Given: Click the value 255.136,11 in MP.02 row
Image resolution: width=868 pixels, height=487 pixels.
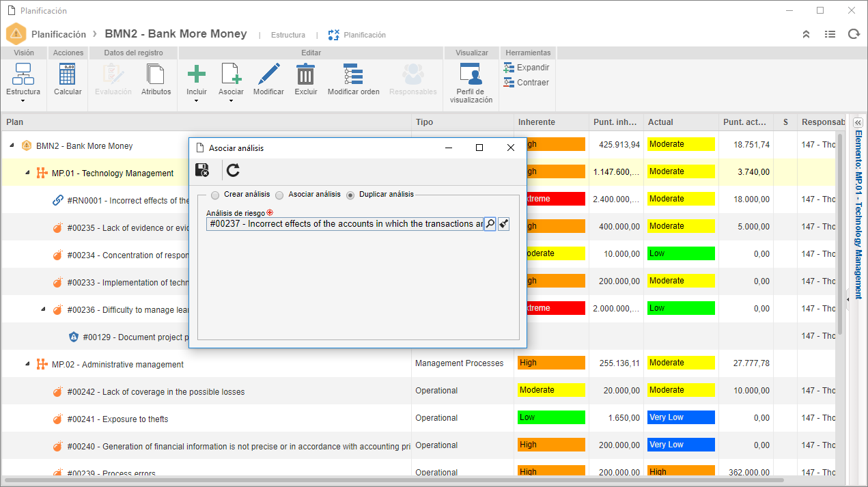Looking at the screenshot, I should [x=618, y=363].
